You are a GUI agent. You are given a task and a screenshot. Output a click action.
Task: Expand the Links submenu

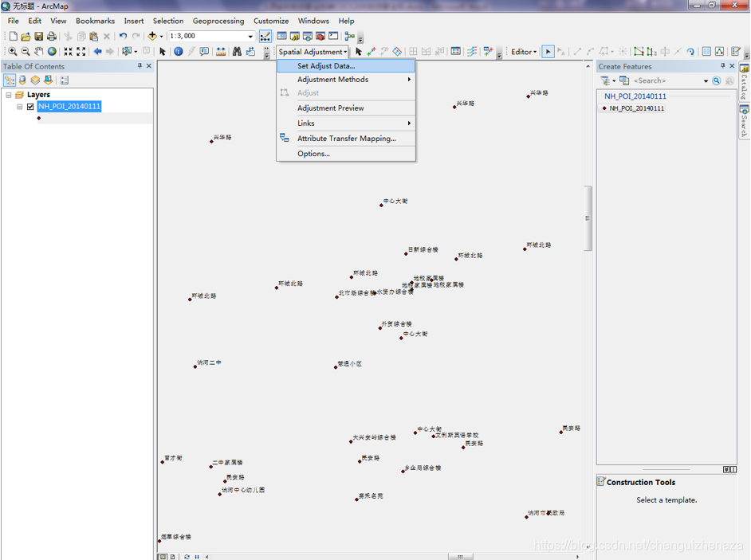point(346,123)
